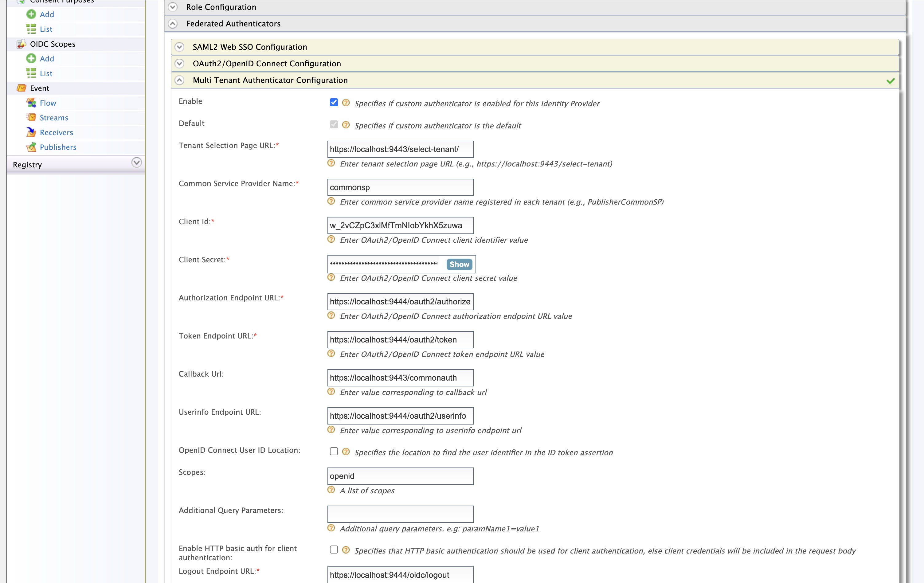924x583 pixels.
Task: Click help icon beside OpenID Connect User ID Location
Action: pos(346,451)
